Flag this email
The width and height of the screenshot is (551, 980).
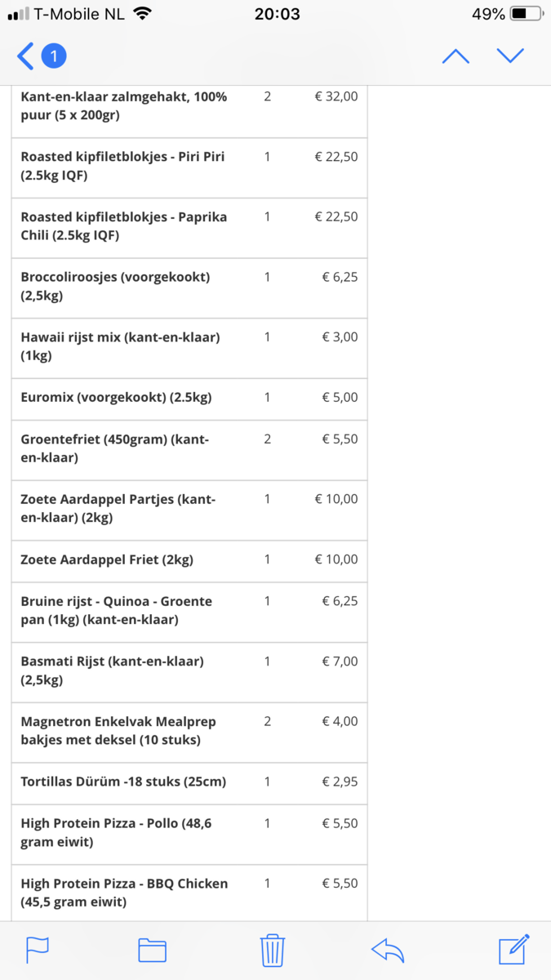(x=38, y=950)
